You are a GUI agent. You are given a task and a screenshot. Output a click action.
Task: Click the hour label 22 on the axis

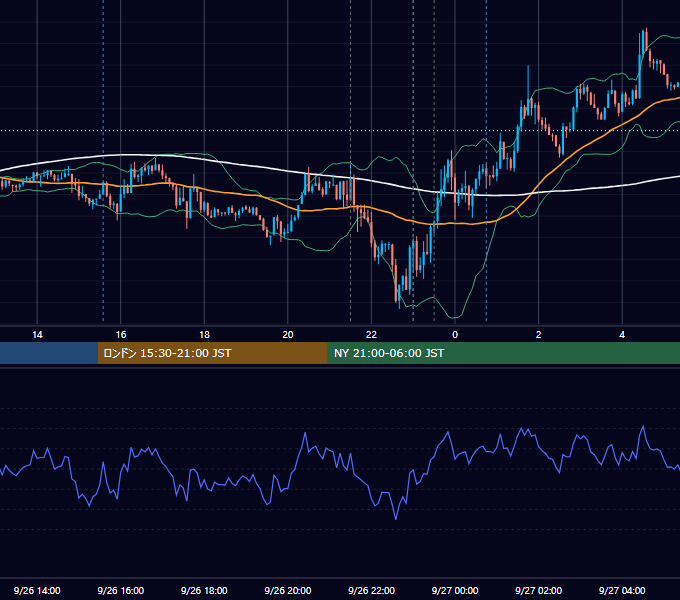371,335
